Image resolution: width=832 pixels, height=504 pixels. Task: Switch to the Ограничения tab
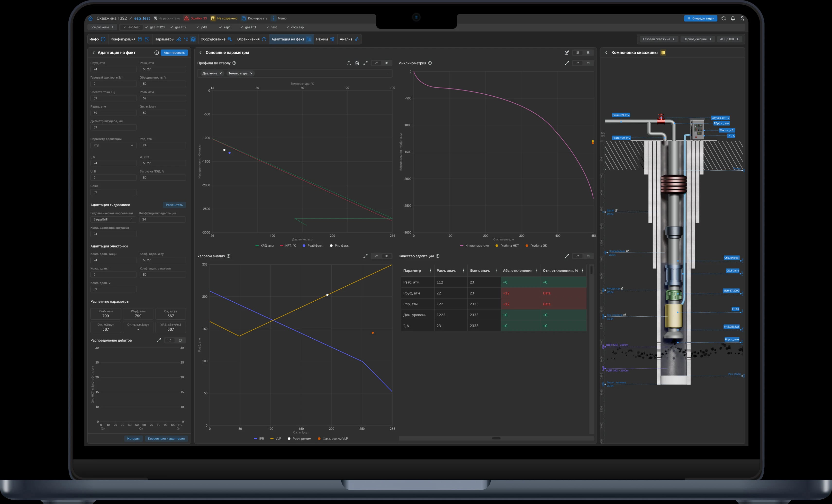252,39
